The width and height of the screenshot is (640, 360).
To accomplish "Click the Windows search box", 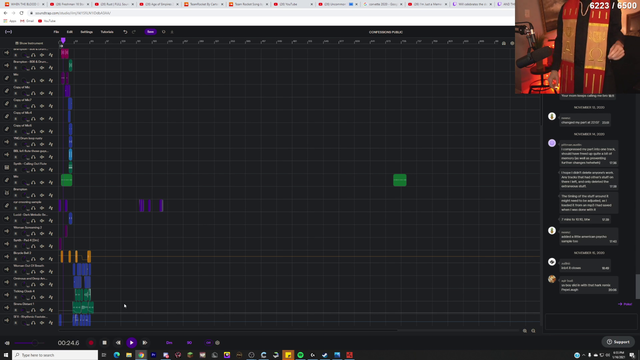I will coord(55,355).
